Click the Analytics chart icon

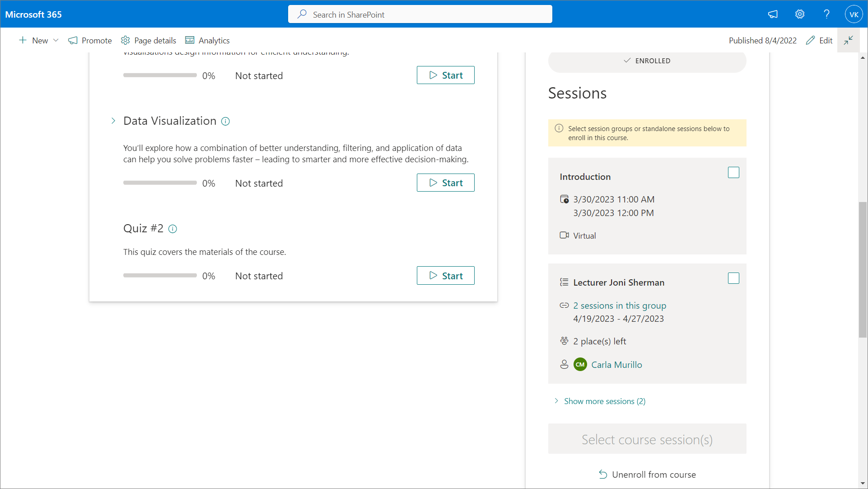[x=190, y=41]
